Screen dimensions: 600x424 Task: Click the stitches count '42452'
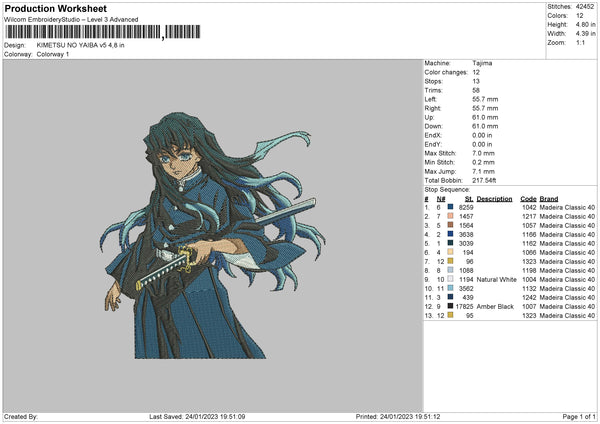point(585,7)
